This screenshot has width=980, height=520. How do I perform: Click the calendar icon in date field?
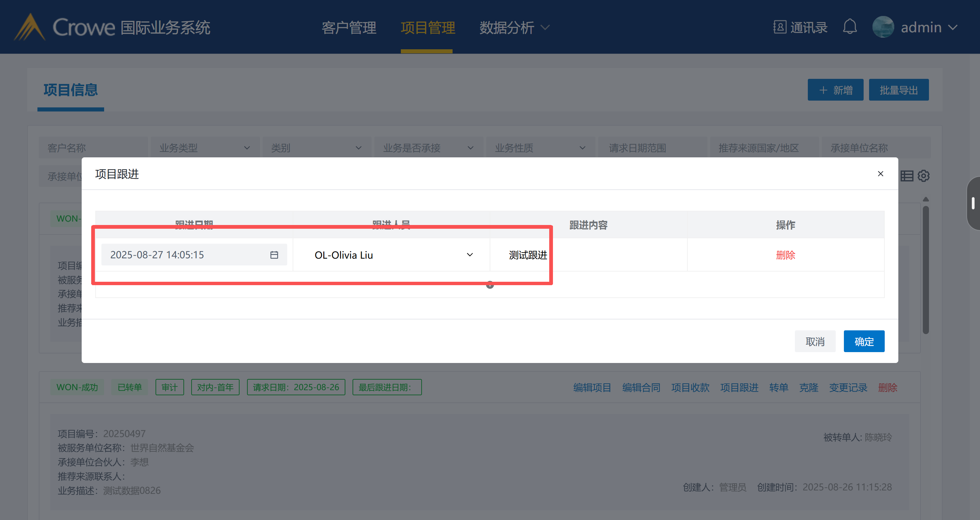[x=274, y=255]
